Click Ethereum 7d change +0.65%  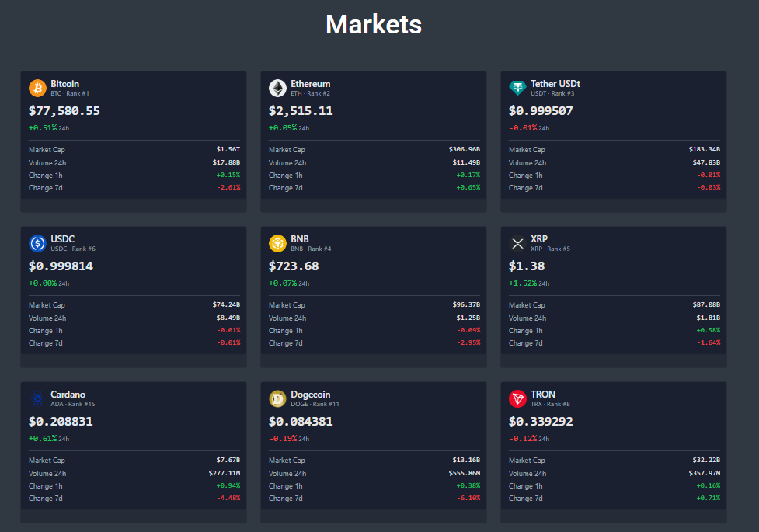[468, 188]
